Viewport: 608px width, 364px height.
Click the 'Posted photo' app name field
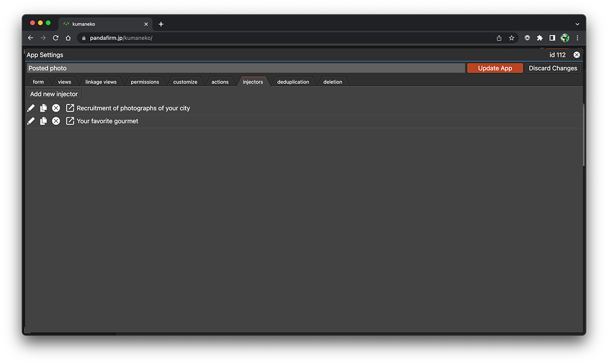tap(245, 68)
